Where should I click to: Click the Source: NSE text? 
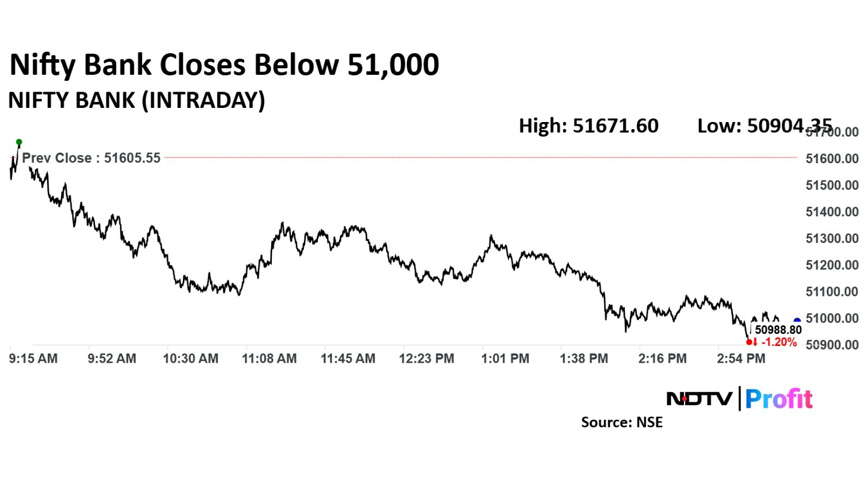click(622, 422)
